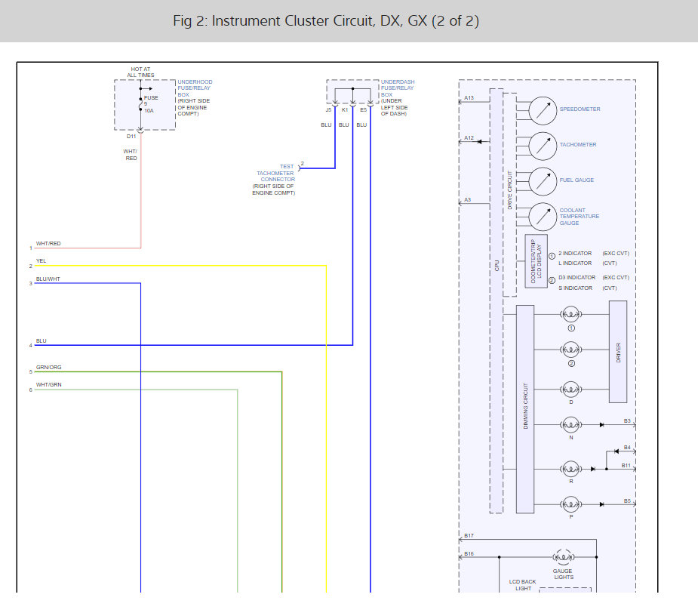The height and width of the screenshot is (616, 698).
Task: Select the N indicator lamp symbol
Action: click(x=570, y=425)
